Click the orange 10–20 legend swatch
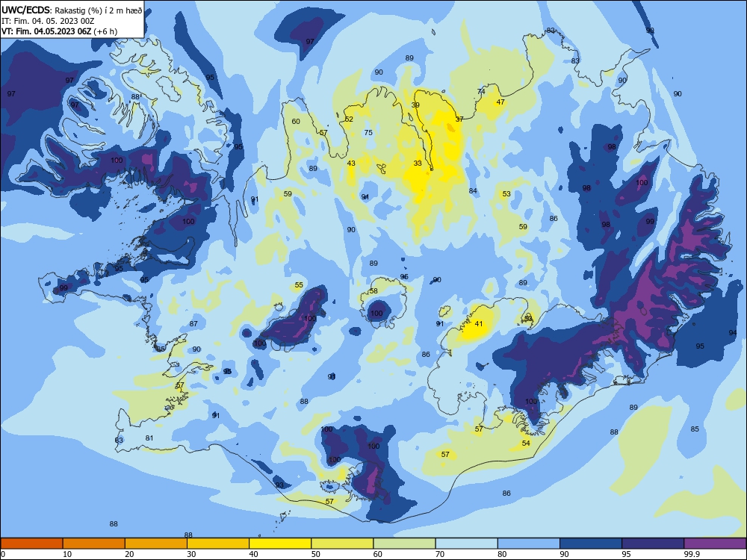 click(x=94, y=544)
